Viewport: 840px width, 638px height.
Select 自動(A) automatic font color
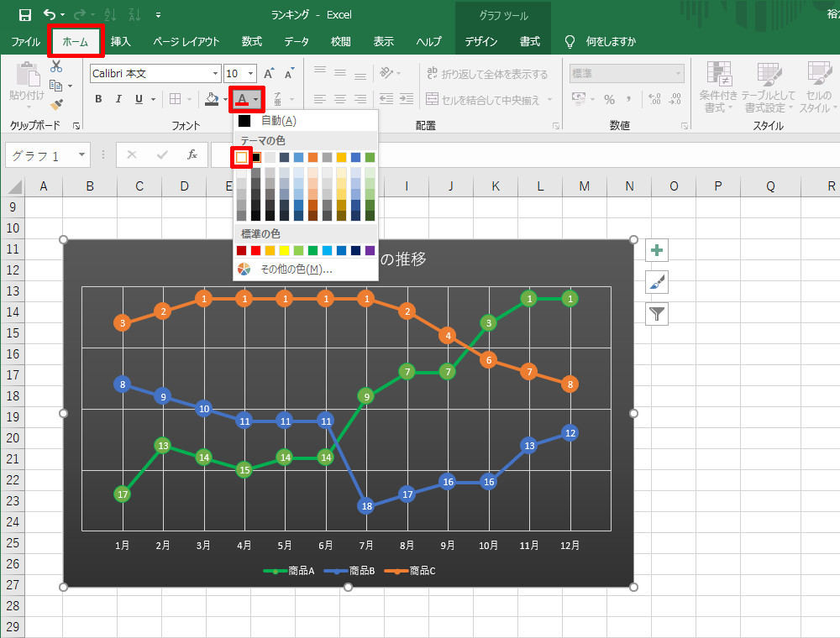[306, 121]
